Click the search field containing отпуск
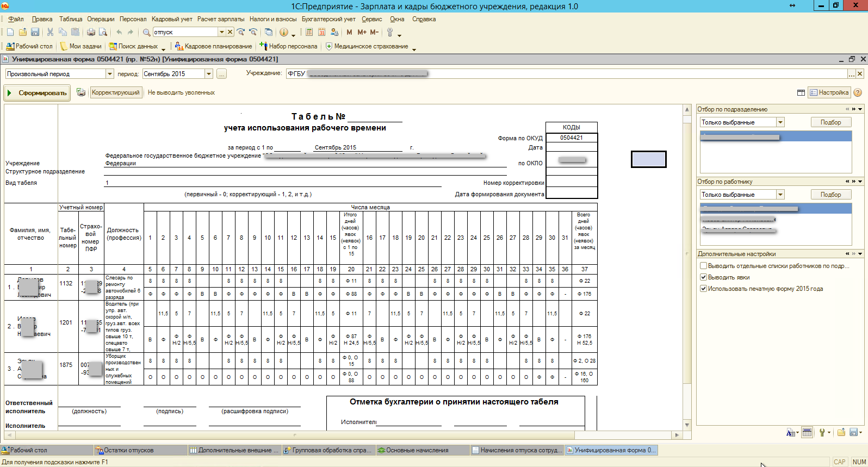 click(x=185, y=32)
